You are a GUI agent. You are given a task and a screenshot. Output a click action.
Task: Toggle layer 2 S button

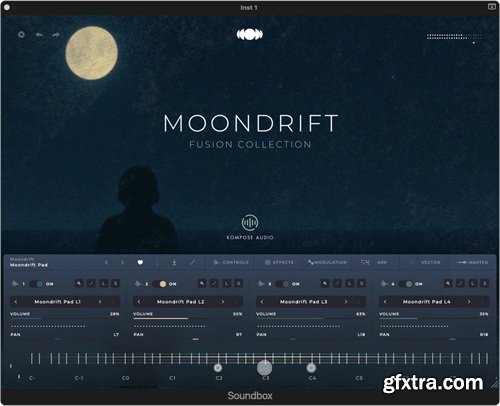(x=238, y=284)
